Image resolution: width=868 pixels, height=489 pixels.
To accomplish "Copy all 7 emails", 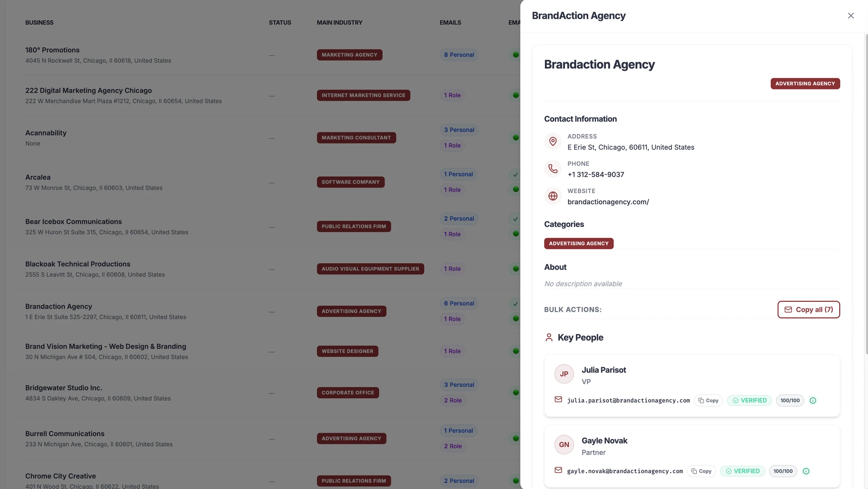I will [808, 310].
